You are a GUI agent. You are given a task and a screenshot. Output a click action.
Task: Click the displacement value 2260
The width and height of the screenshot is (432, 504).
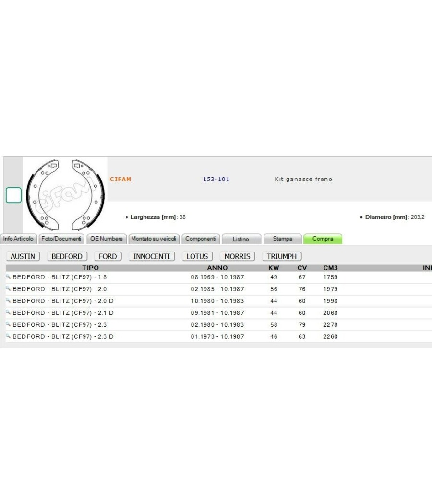[x=330, y=336]
